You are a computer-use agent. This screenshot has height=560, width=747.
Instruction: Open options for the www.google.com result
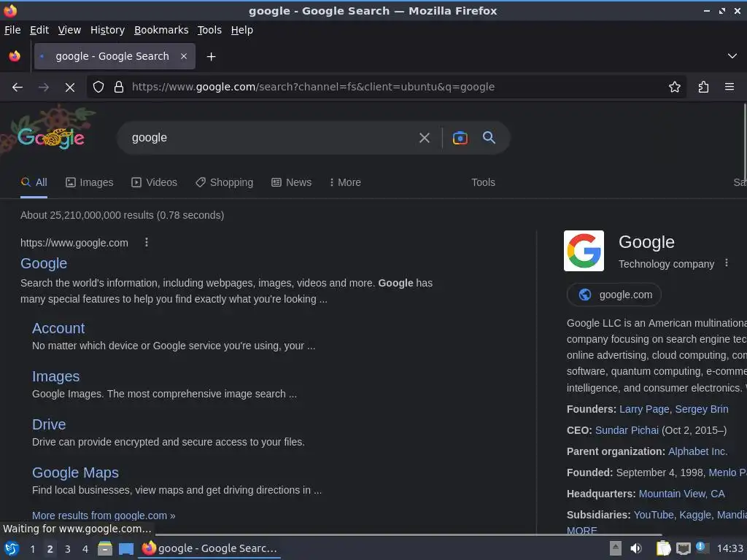147,242
